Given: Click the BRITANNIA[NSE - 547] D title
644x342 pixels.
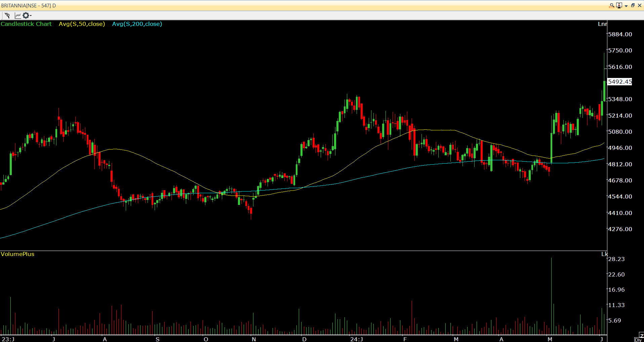Looking at the screenshot, I should pyautogui.click(x=29, y=6).
